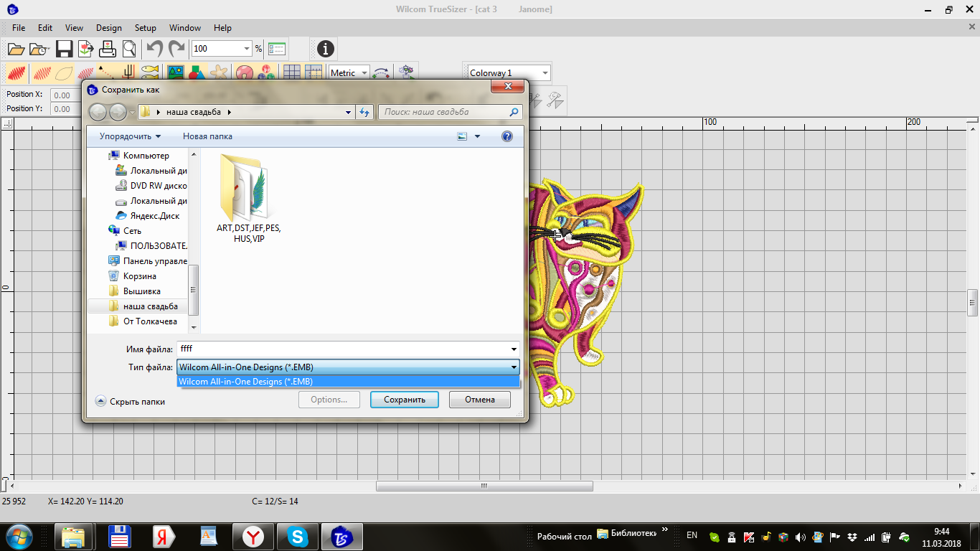The width and height of the screenshot is (980, 551).
Task: Click the Undo arrow in toolbar
Action: click(x=154, y=49)
